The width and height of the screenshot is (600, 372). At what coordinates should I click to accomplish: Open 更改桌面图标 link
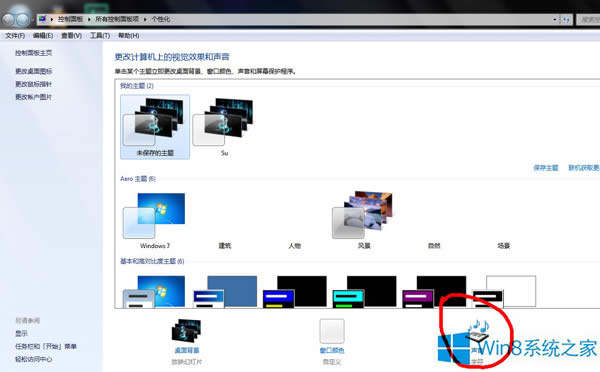pyautogui.click(x=34, y=71)
